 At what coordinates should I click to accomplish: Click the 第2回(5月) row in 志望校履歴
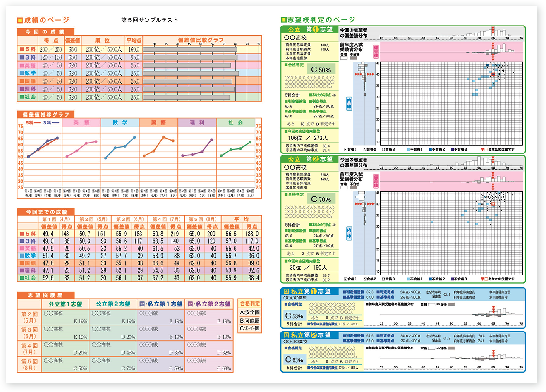(x=29, y=317)
